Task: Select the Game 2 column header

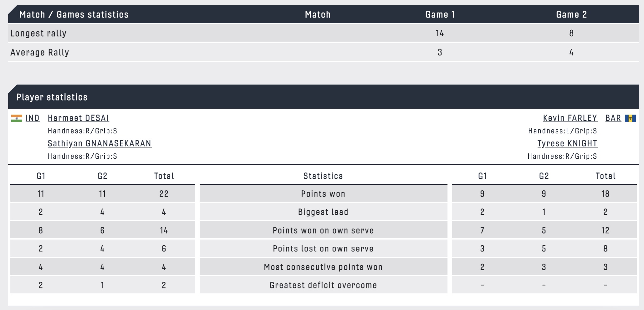Action: coord(571,14)
